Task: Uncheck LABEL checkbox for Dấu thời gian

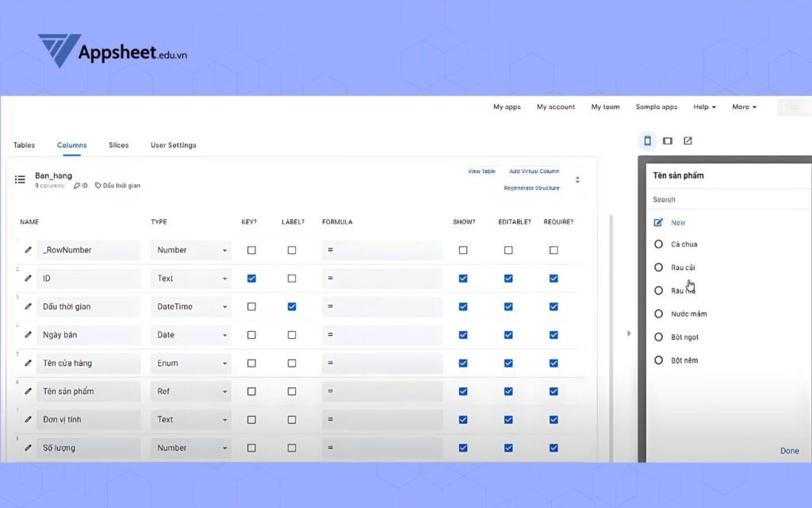Action: click(x=292, y=306)
